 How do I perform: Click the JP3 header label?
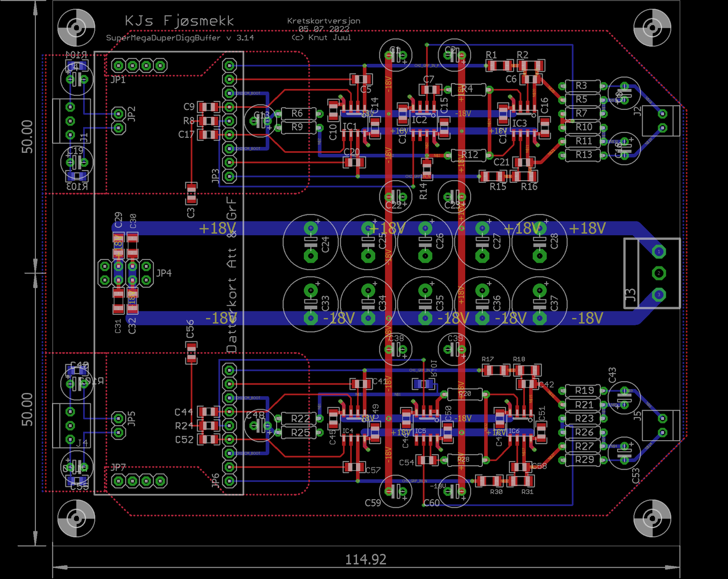pyautogui.click(x=216, y=176)
